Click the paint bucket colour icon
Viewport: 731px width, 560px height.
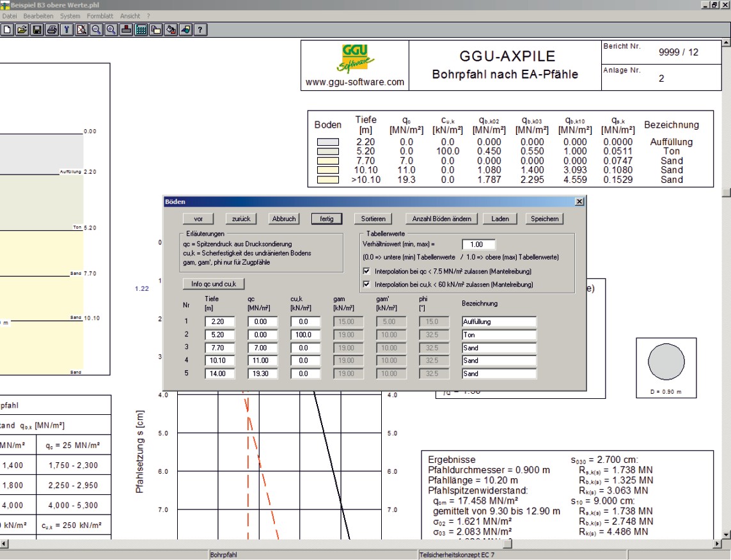tap(171, 30)
